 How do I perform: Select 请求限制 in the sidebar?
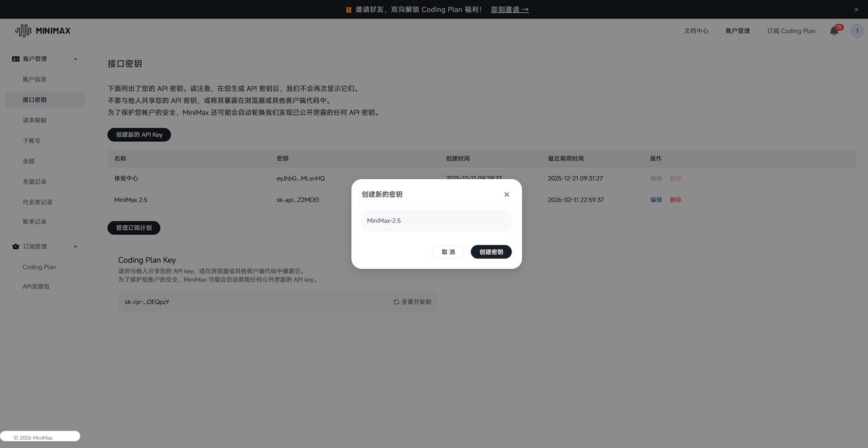click(35, 120)
